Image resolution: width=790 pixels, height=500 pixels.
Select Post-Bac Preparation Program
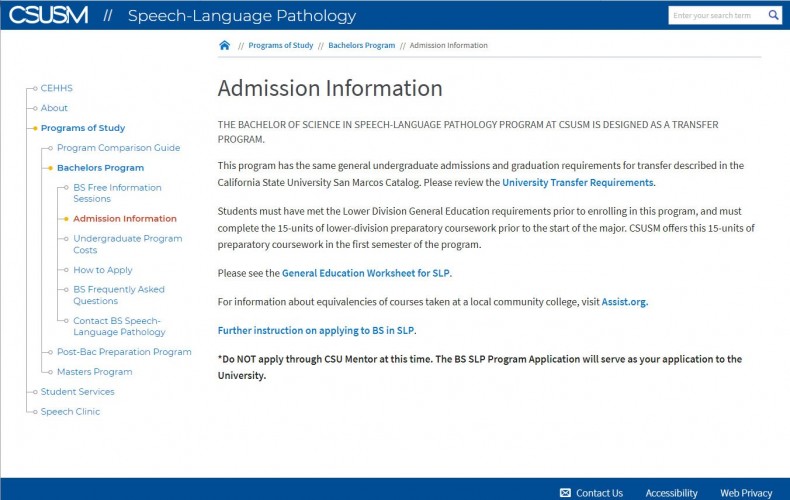pyautogui.click(x=124, y=352)
